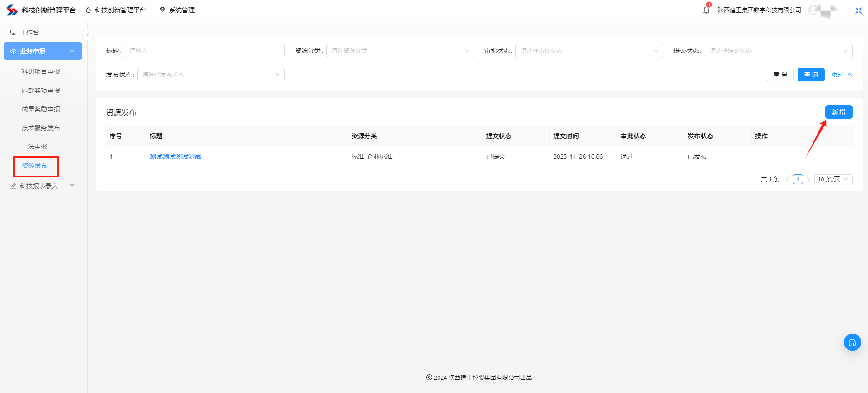The width and height of the screenshot is (868, 393).
Task: Expand the 科技报表录入 sidebar menu
Action: (x=43, y=186)
